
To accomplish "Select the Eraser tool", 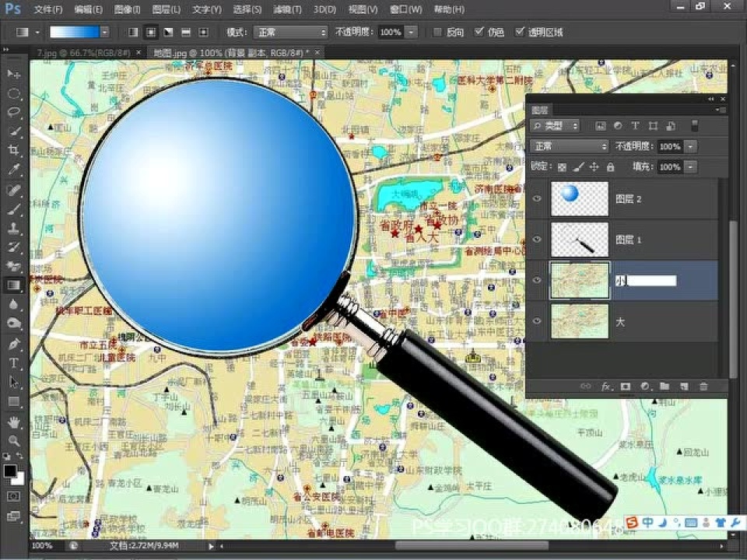I will [x=14, y=266].
